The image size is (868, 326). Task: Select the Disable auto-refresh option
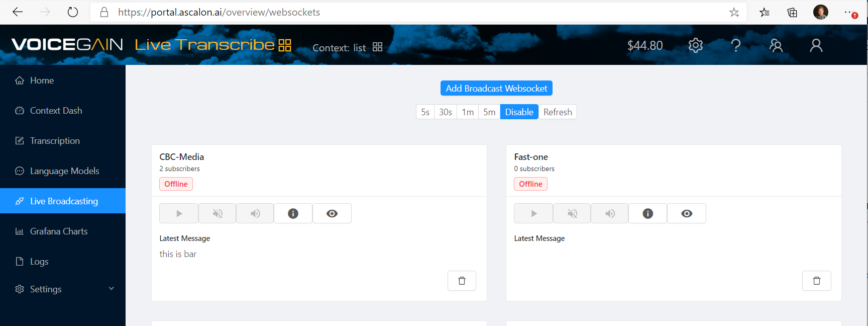coord(519,112)
